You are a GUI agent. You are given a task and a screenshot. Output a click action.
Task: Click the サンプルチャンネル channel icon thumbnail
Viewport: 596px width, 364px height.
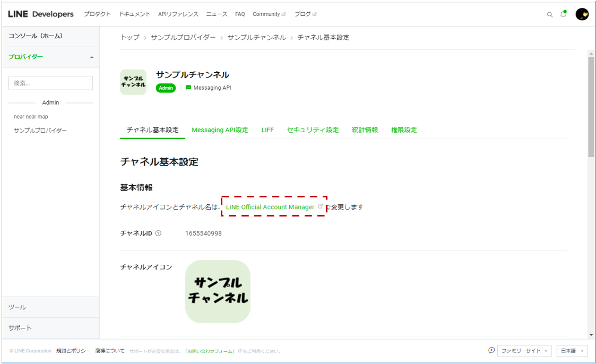pos(133,82)
